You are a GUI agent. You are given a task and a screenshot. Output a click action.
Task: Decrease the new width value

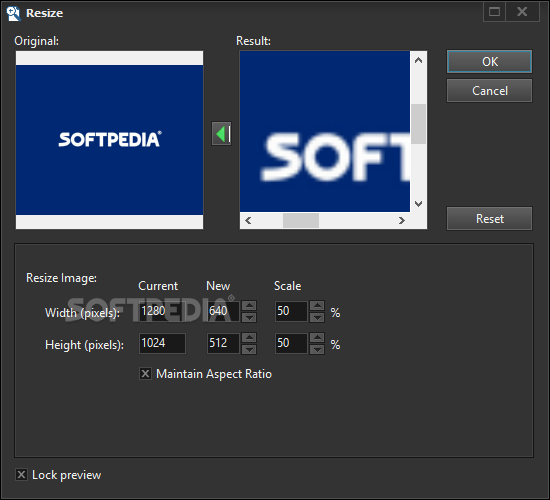tap(249, 317)
